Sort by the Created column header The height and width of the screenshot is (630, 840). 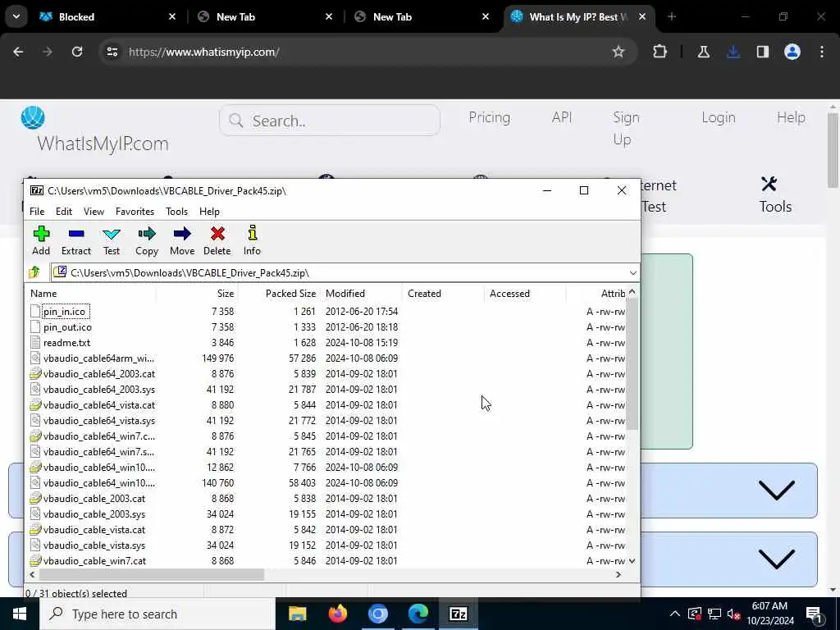[443, 294]
